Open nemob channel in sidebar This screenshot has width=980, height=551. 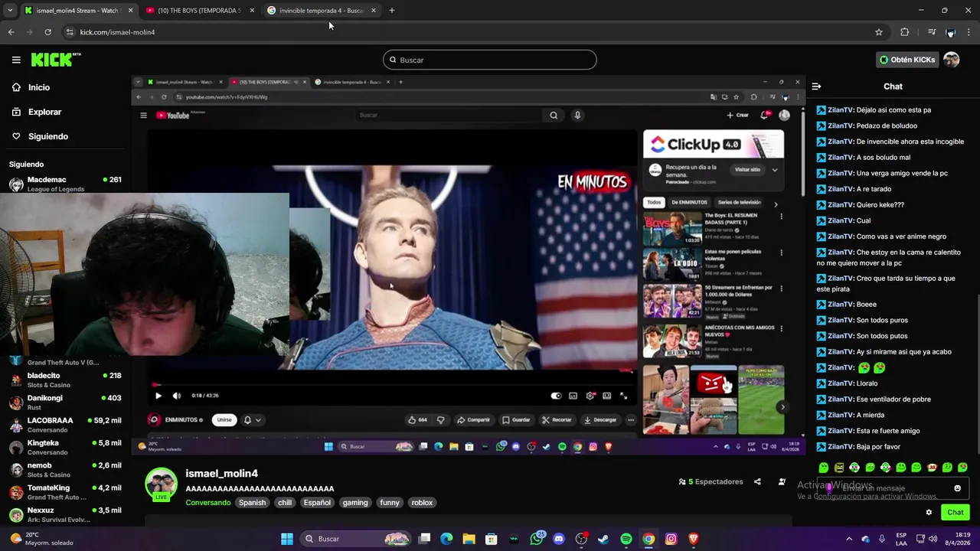click(65, 469)
